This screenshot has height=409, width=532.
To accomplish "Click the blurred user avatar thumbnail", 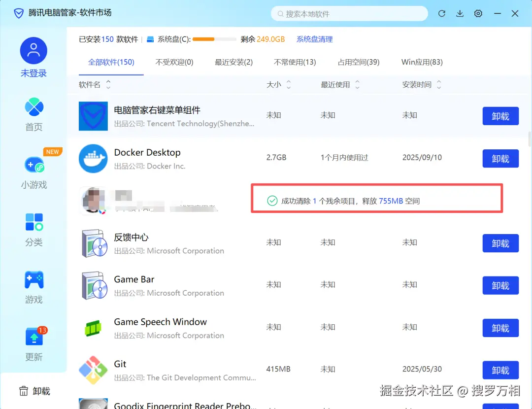I will click(x=93, y=201).
